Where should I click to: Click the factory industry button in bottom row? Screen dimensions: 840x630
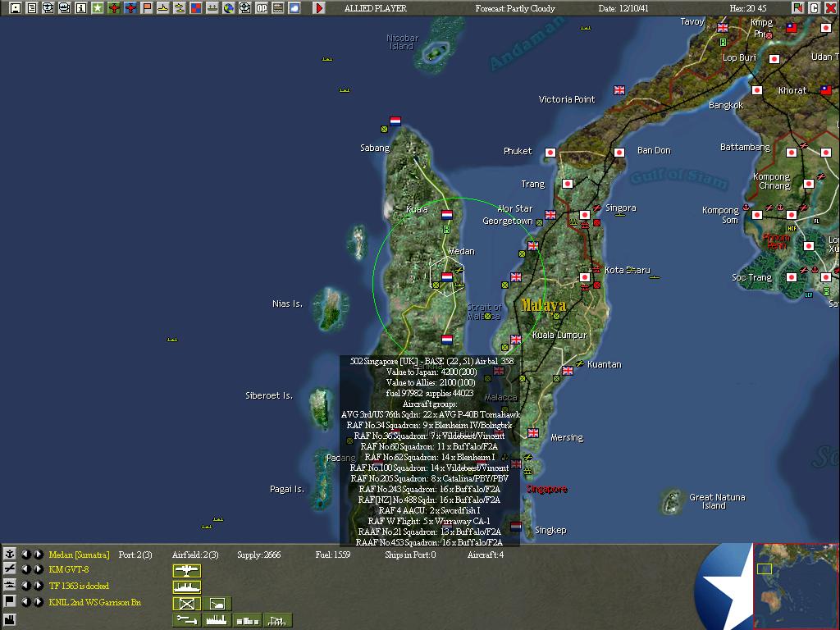tap(217, 620)
